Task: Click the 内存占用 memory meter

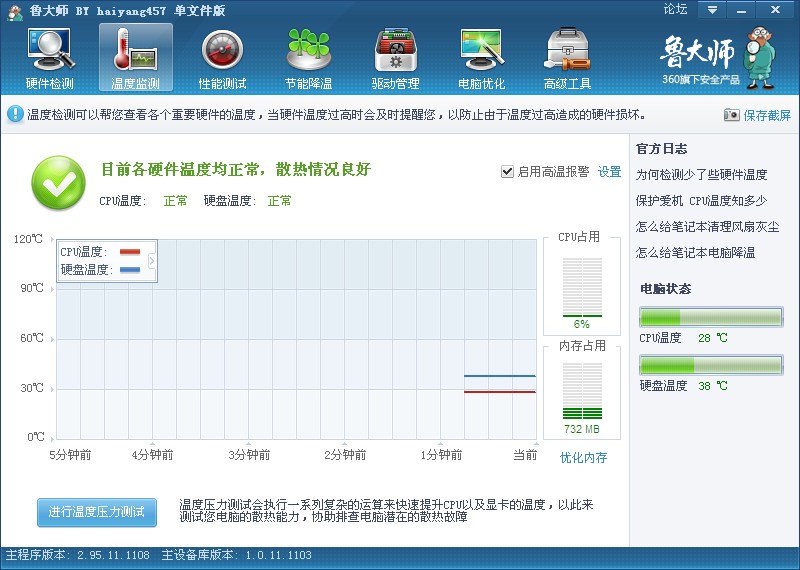Action: pyautogui.click(x=582, y=391)
